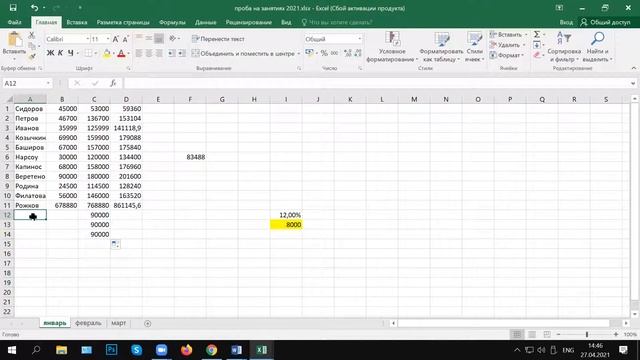Click the cell borders icon
Image resolution: width=640 pixels, height=360 pixels.
pyautogui.click(x=88, y=53)
